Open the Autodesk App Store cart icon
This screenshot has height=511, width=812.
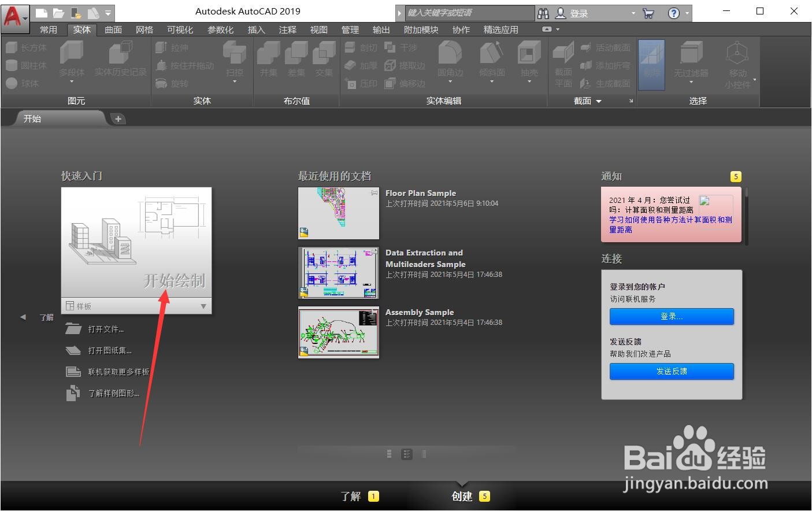tap(648, 13)
